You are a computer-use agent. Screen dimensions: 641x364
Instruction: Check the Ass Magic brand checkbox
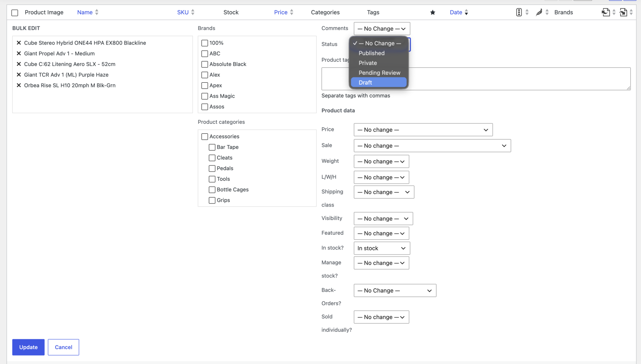[205, 96]
